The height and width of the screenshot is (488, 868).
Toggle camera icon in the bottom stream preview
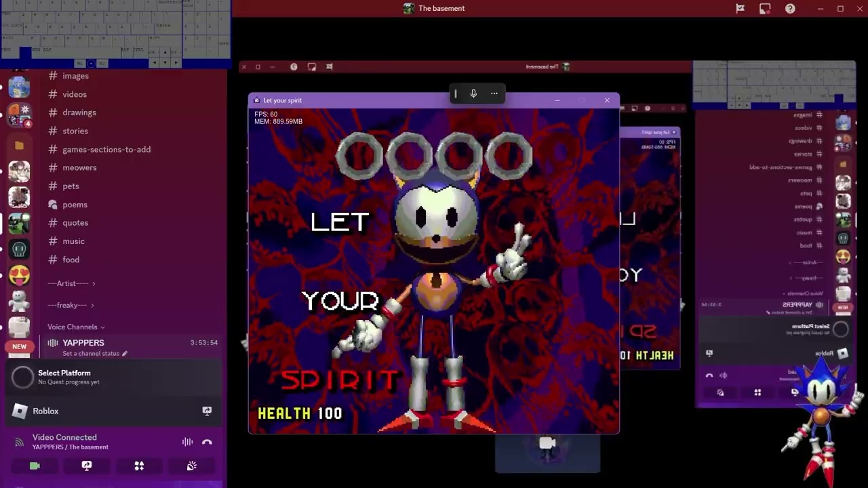tap(547, 443)
